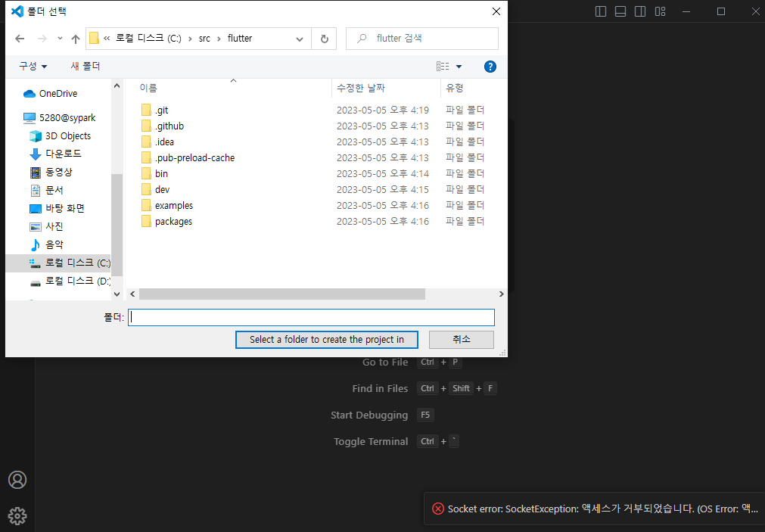Open the 구성 organize menu
This screenshot has width=765, height=532.
pos(33,67)
